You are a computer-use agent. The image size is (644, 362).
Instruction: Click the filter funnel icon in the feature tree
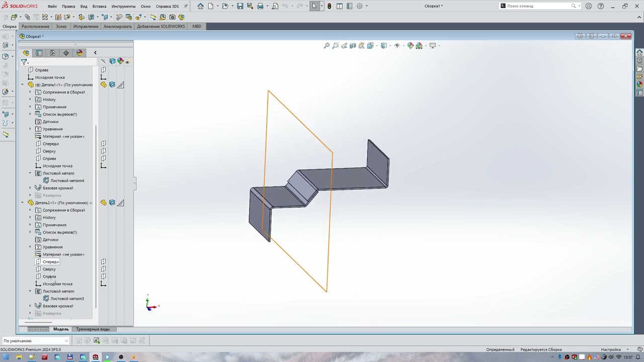[x=24, y=62]
